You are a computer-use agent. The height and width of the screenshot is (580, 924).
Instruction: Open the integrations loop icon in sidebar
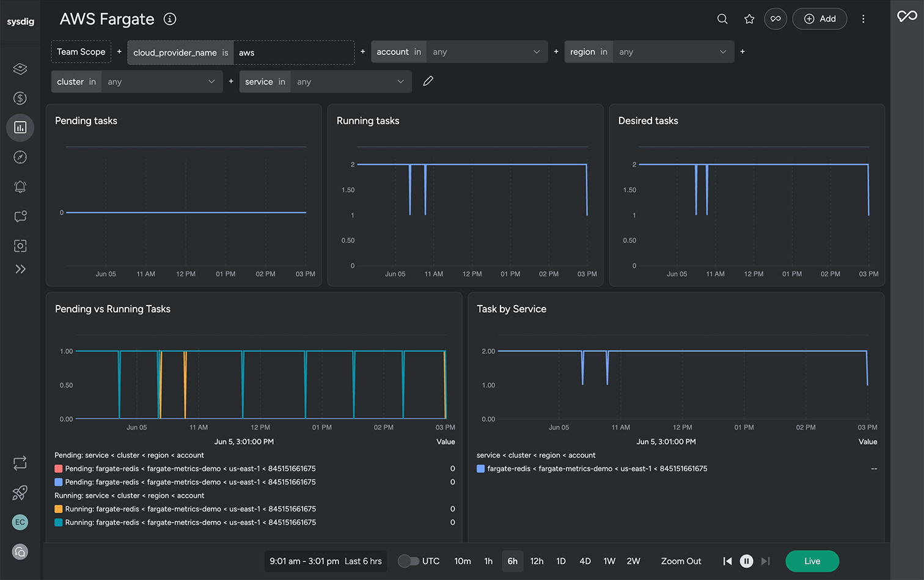[20, 463]
